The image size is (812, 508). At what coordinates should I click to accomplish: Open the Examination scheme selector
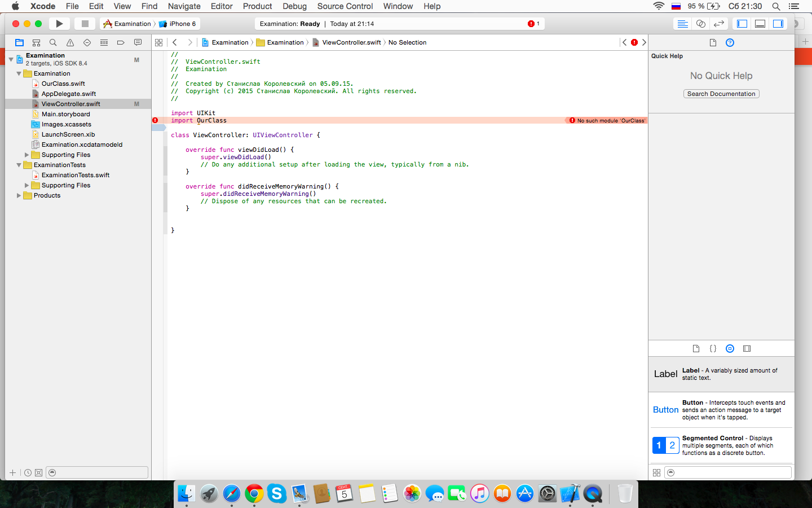[127, 24]
